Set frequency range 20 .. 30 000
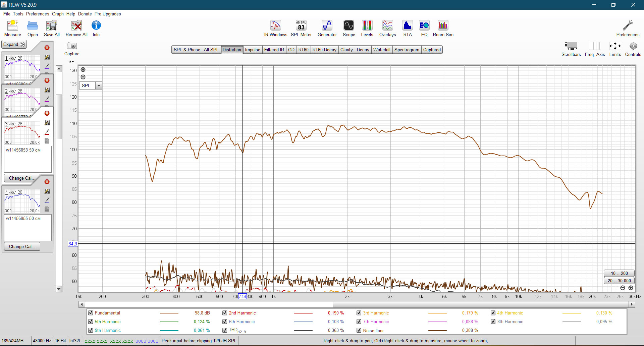Image resolution: width=644 pixels, height=346 pixels. (619, 281)
